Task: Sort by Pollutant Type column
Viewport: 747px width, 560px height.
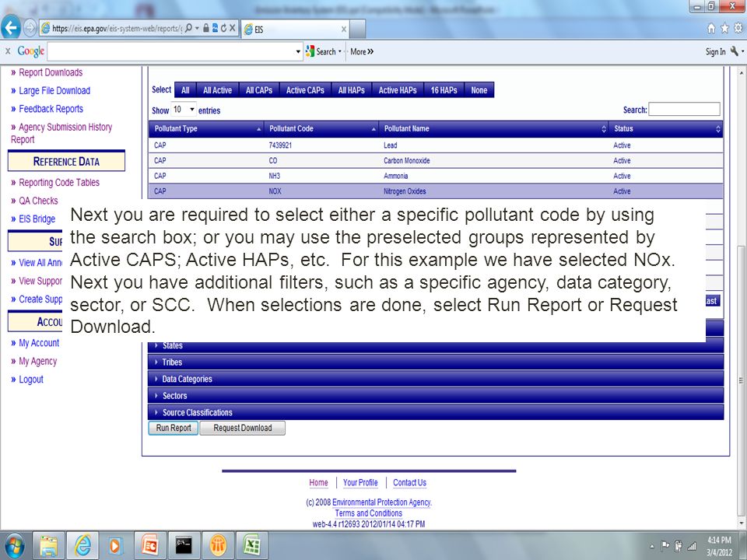Action: 205,128
